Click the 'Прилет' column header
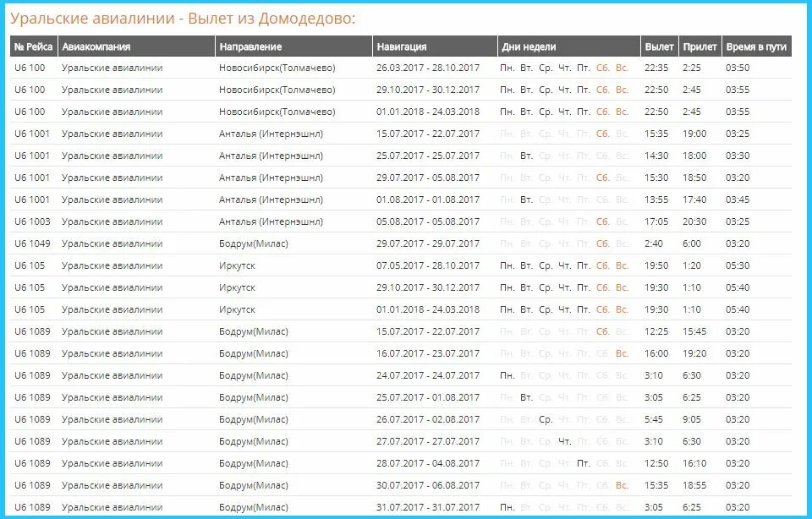Image resolution: width=812 pixels, height=519 pixels. [x=700, y=46]
